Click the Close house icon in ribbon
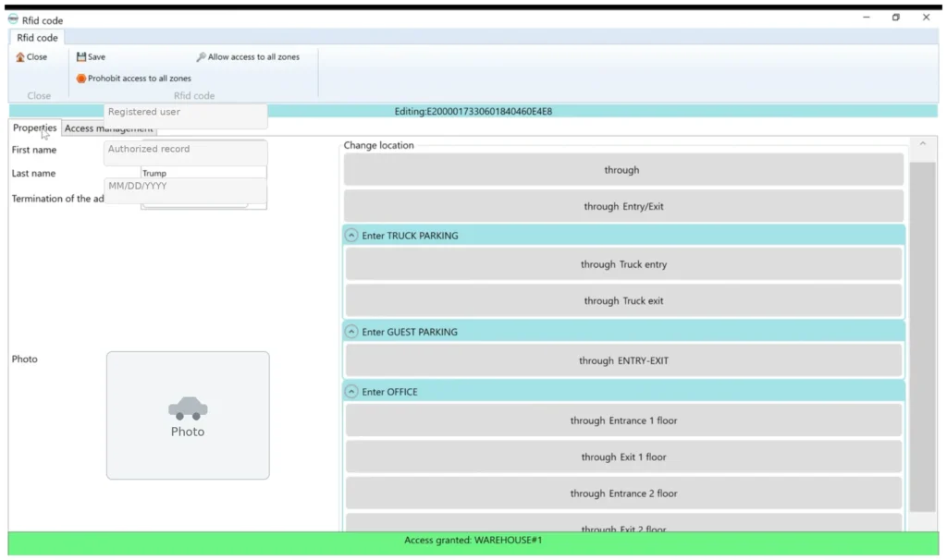The image size is (947, 560). [20, 57]
